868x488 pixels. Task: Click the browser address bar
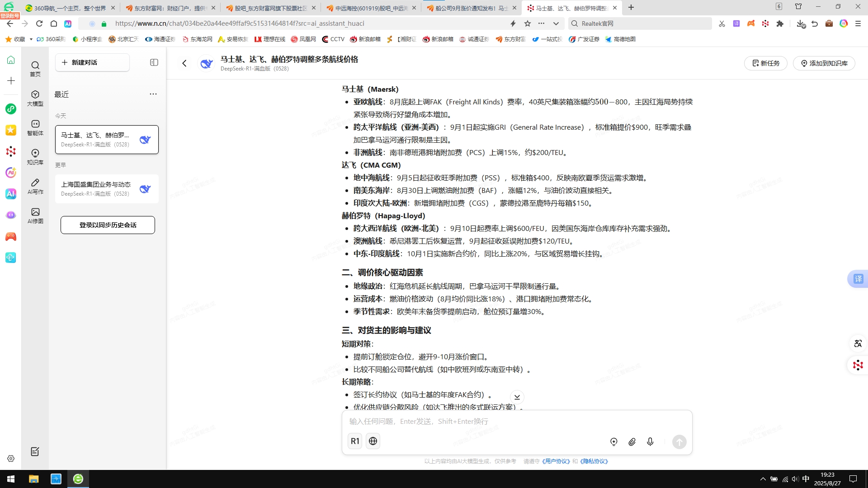[x=307, y=23]
